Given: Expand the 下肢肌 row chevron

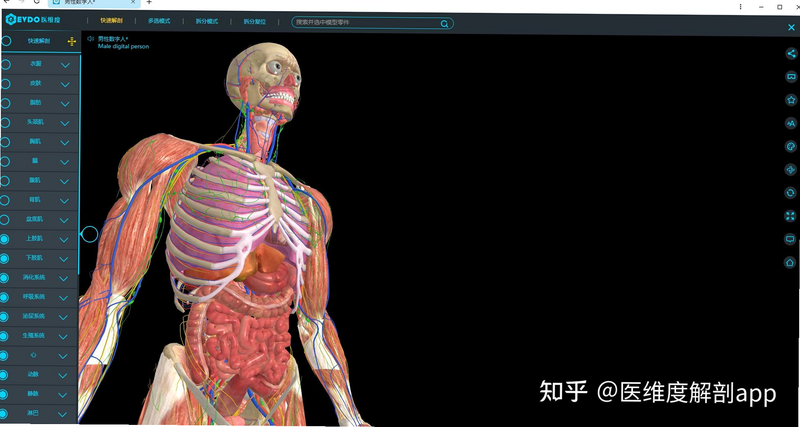Looking at the screenshot, I should click(64, 259).
